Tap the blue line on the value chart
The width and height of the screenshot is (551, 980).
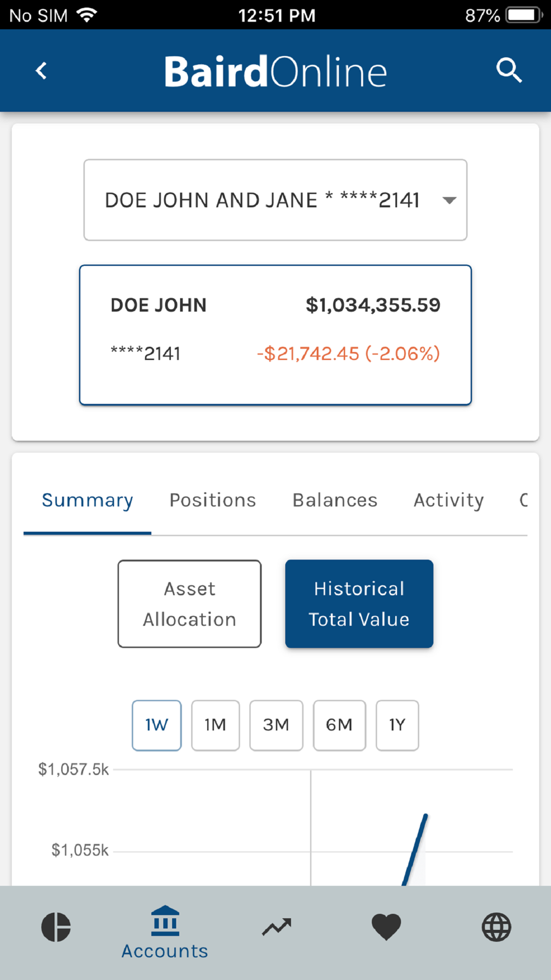pos(415,849)
